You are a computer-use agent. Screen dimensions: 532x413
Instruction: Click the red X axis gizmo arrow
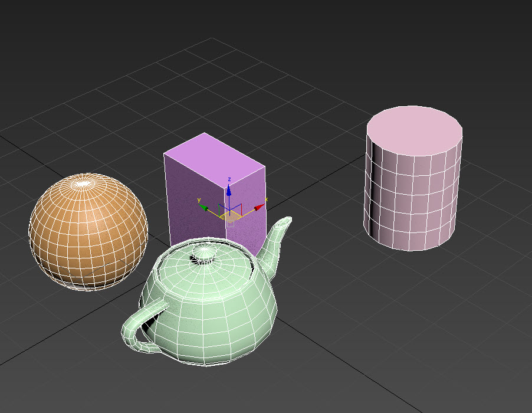click(x=259, y=207)
